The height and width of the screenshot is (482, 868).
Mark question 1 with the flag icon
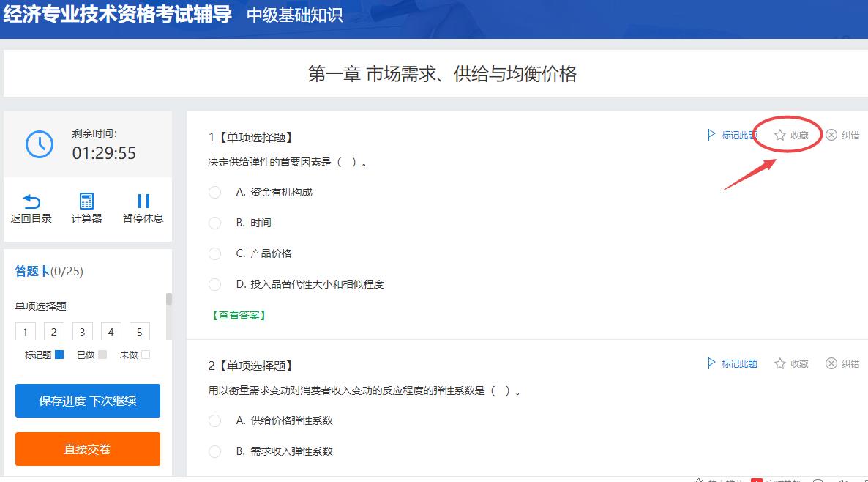click(x=711, y=135)
